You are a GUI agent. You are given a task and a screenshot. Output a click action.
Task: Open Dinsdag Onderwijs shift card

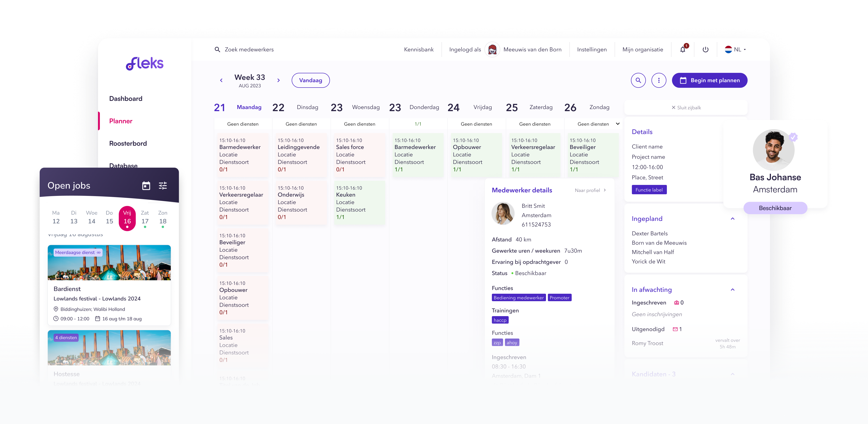point(301,203)
